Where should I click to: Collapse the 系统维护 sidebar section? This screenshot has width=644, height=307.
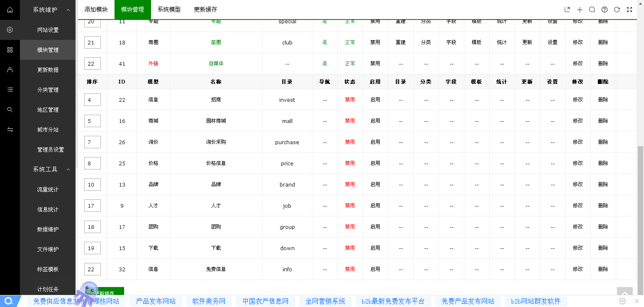68,10
